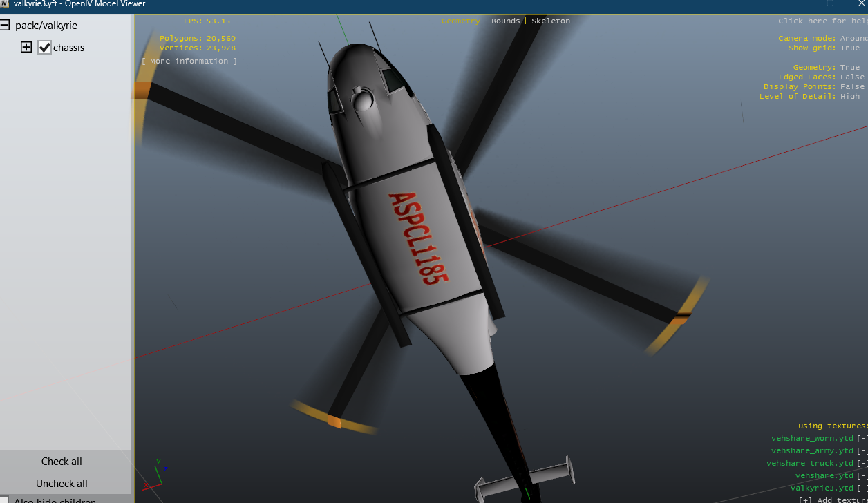The width and height of the screenshot is (868, 503).
Task: Remove the vehshare.ytd texture with [-]
Action: 862,475
